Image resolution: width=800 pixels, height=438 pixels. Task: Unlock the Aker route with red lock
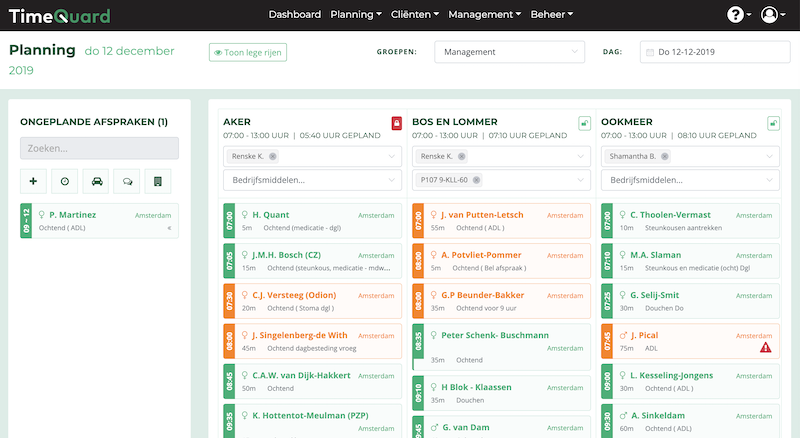pyautogui.click(x=396, y=123)
